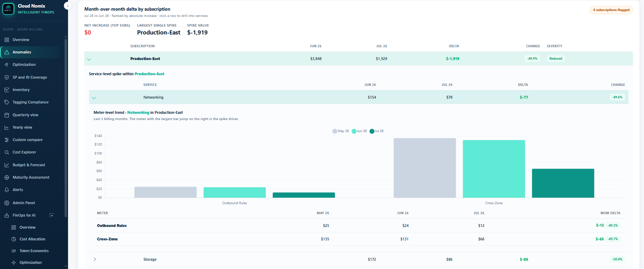Click the Cross-Zone May 26 bar
The width and height of the screenshot is (644, 269).
[x=425, y=168]
